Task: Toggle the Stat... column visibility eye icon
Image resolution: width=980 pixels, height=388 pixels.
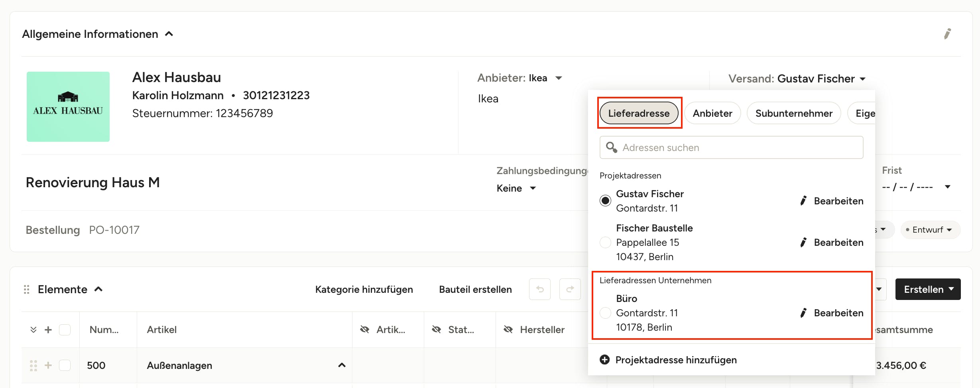Action: point(437,329)
